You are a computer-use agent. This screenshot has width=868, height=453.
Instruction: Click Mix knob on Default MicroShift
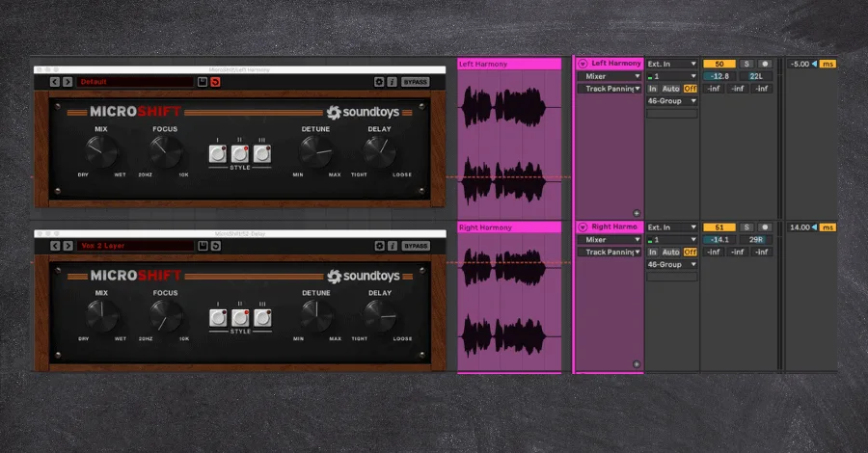pyautogui.click(x=102, y=152)
